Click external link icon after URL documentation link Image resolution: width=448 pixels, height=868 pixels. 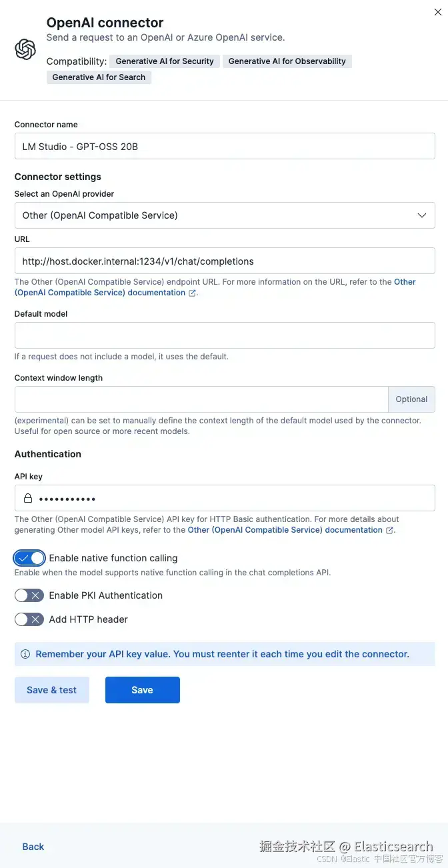pos(192,293)
